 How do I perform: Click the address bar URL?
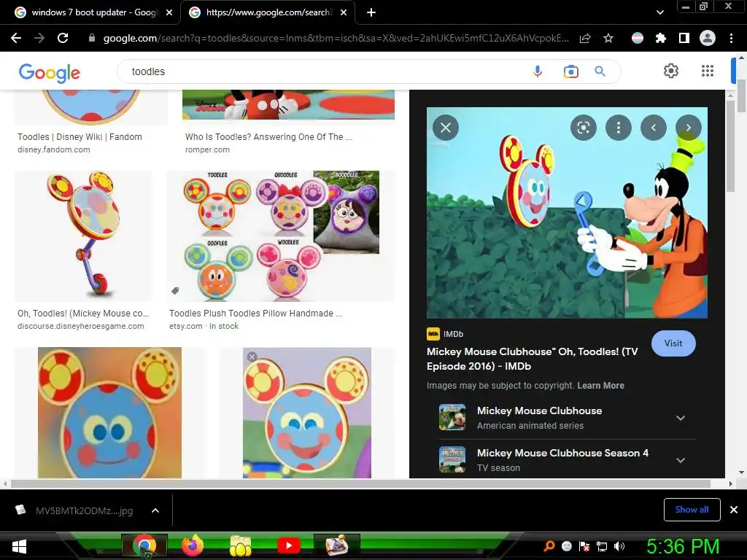pos(336,38)
